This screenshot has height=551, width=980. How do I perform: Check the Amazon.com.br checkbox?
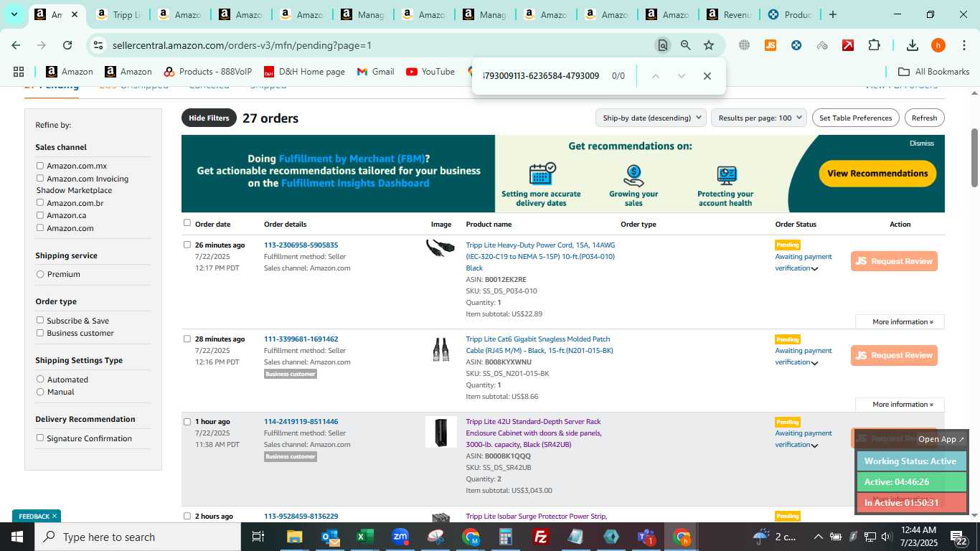pos(40,203)
